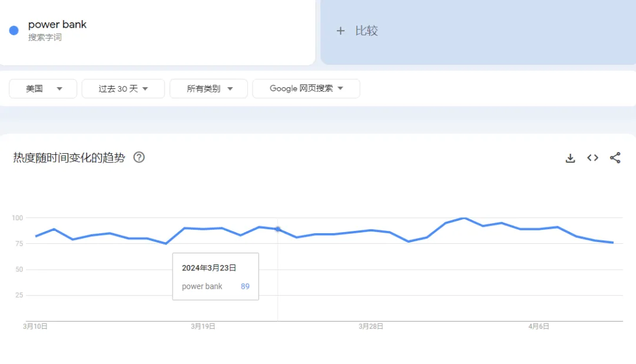Open the help question mark beside 热度随时间变化的趋势

point(139,157)
